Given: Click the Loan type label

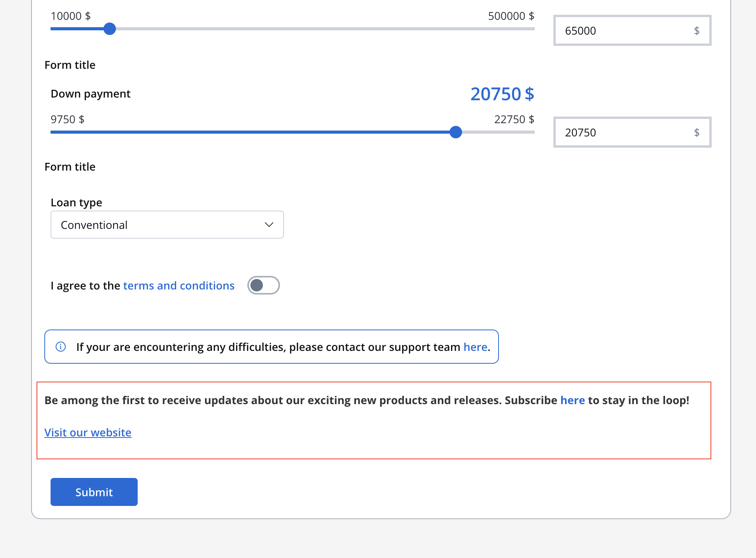Looking at the screenshot, I should coord(76,202).
